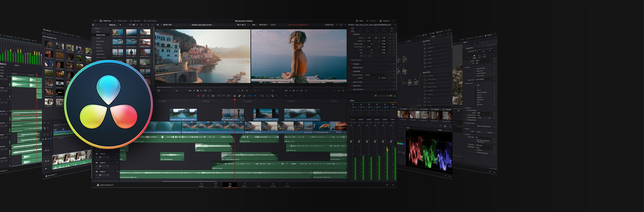This screenshot has width=644, height=212.
Task: Go to first frame in source viewer
Action: 190,91
